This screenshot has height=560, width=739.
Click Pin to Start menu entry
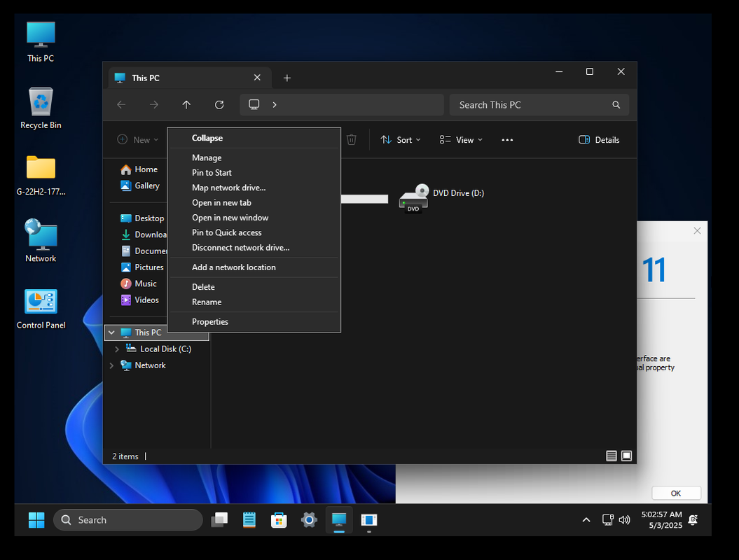254,173
